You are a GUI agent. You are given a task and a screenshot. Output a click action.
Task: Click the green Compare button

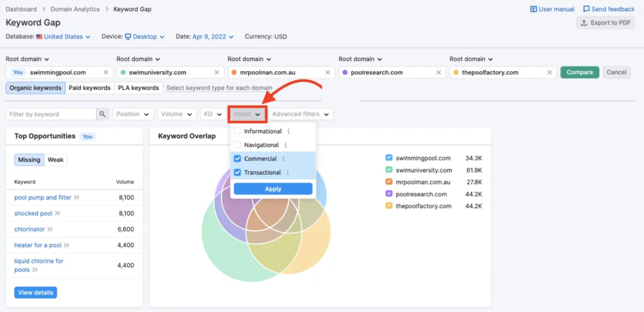click(x=580, y=72)
